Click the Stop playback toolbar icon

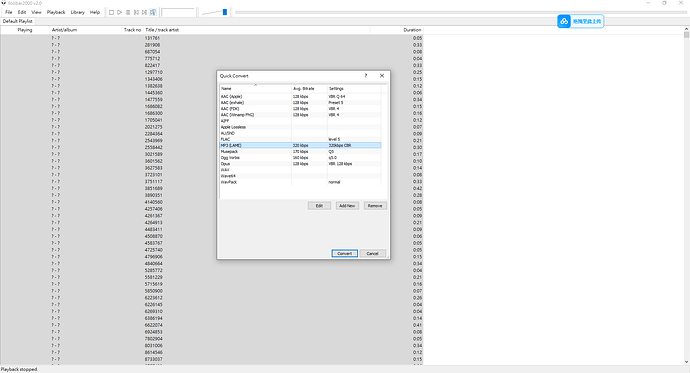111,12
